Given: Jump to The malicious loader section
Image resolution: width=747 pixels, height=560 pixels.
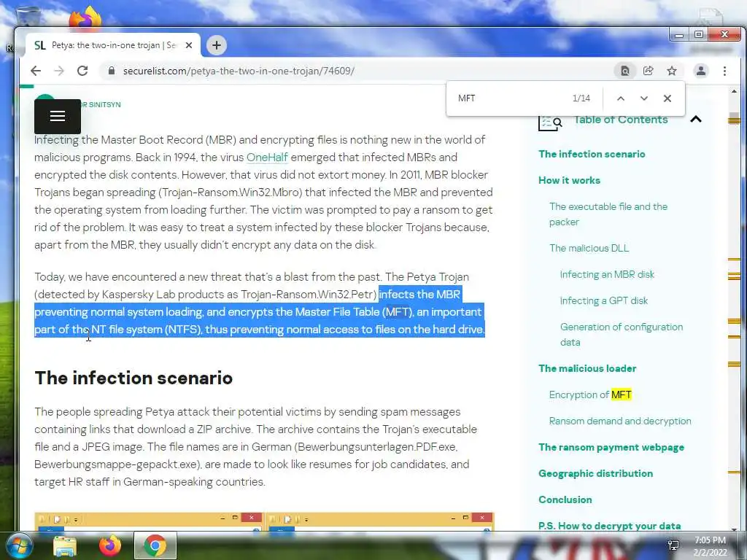Looking at the screenshot, I should click(x=587, y=368).
